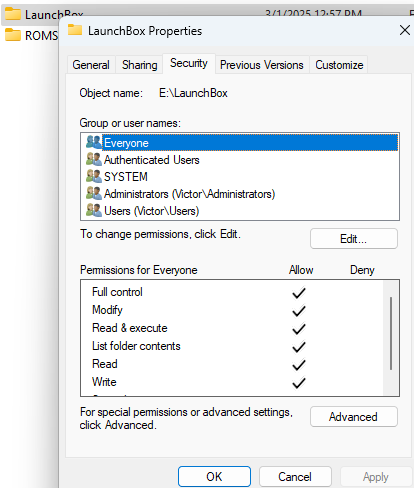
Task: Click the Read Allow checkmark
Action: [299, 365]
